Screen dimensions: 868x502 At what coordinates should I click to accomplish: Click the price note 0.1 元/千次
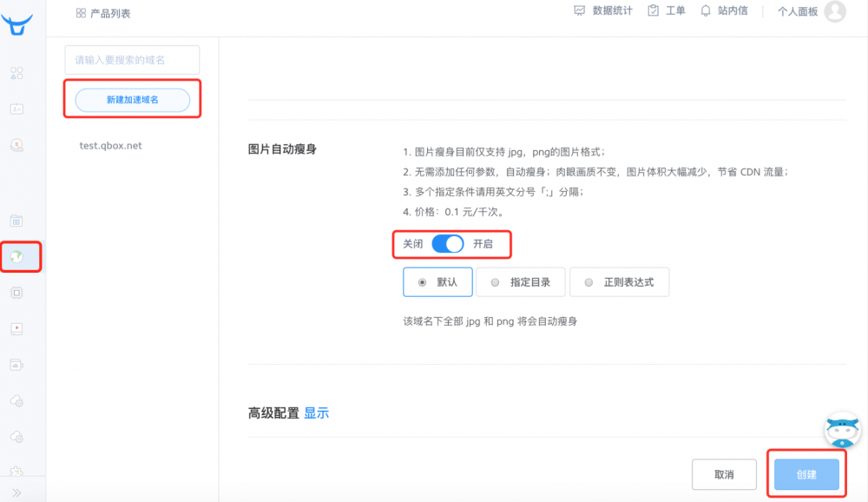(453, 212)
